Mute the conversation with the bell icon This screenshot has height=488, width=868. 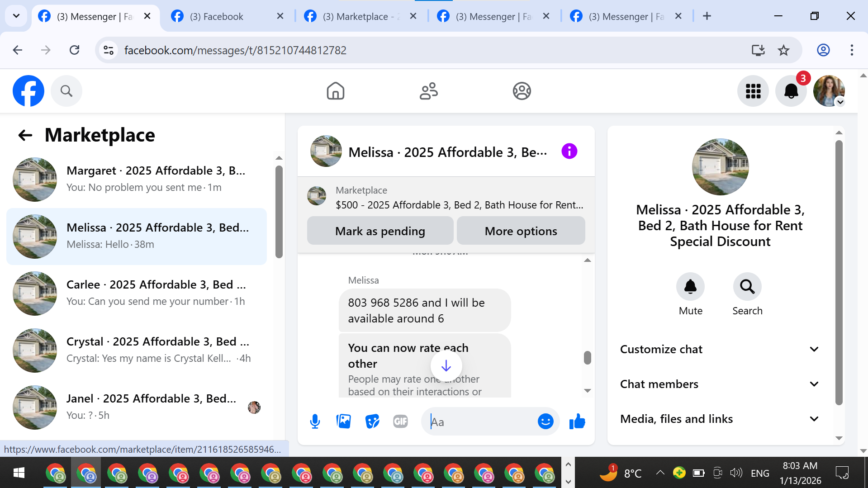tap(690, 286)
